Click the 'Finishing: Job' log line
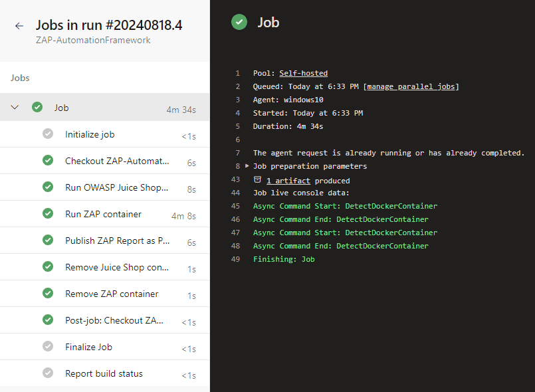Image resolution: width=535 pixels, height=392 pixels. tap(284, 260)
